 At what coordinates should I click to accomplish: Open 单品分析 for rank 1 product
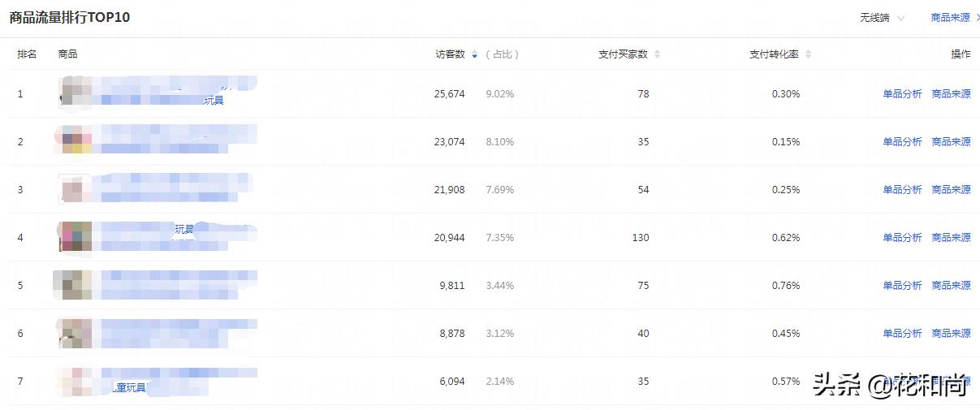902,94
